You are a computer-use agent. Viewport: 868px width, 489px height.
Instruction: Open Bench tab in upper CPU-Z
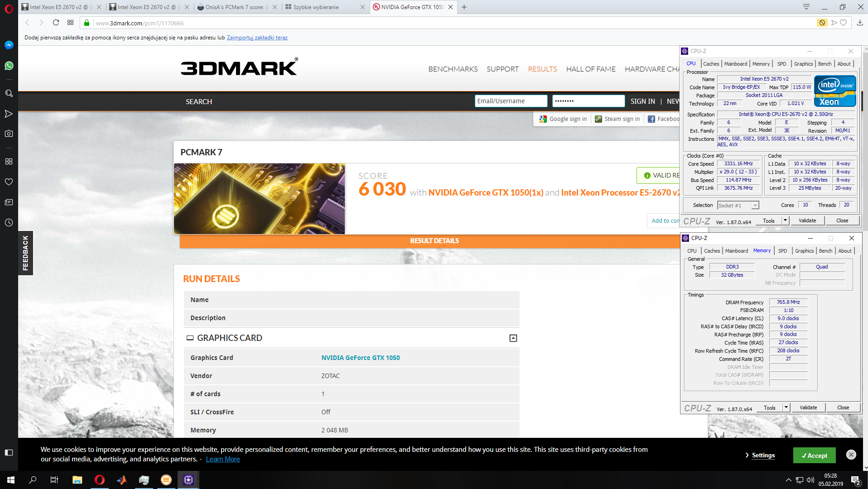point(825,64)
